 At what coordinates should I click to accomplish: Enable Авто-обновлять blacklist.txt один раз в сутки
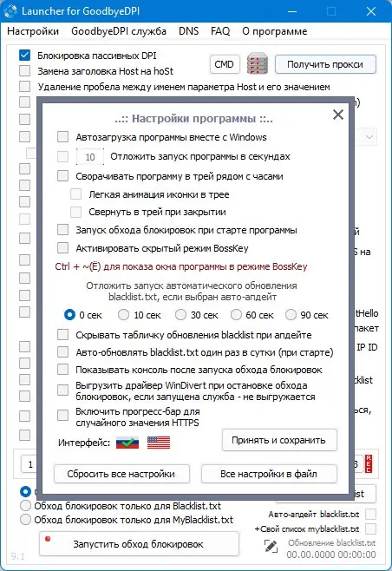click(62, 352)
